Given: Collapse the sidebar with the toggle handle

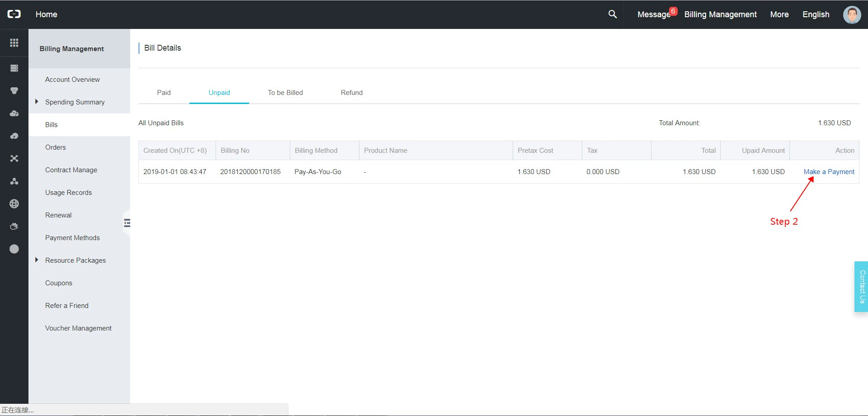Looking at the screenshot, I should [127, 222].
